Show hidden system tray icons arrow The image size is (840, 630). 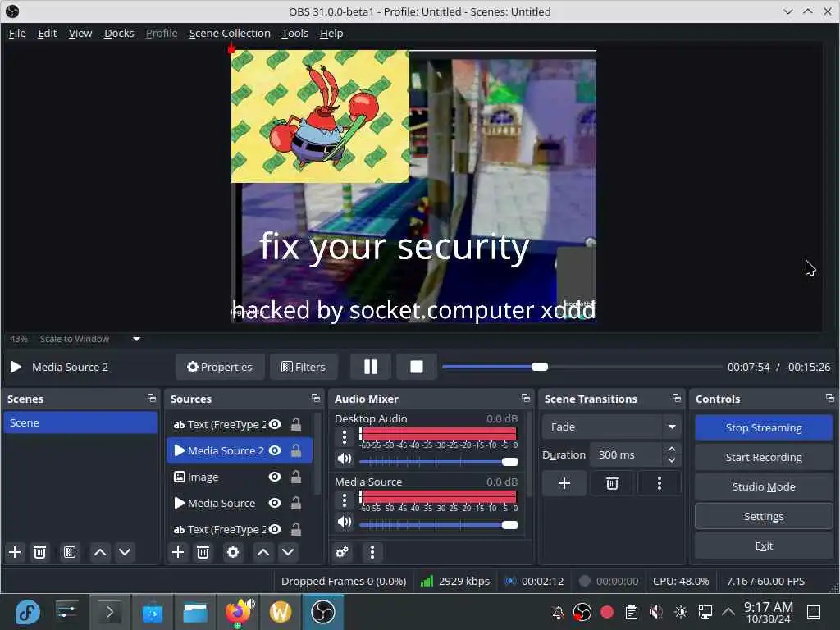pos(728,611)
